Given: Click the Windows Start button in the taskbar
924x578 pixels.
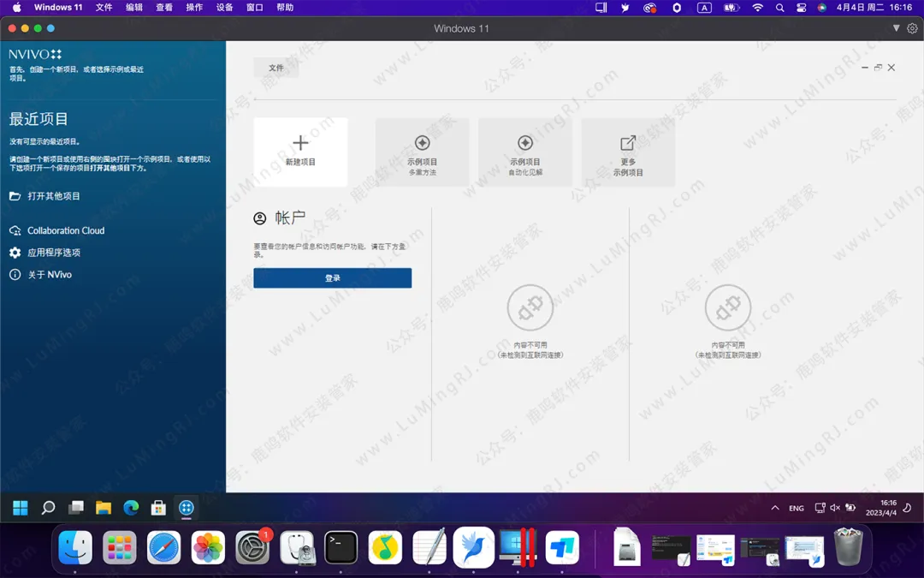Looking at the screenshot, I should [21, 508].
